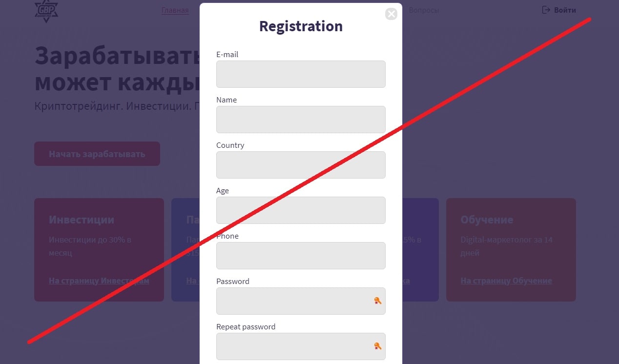Select the Инвестиции card heading
The height and width of the screenshot is (364, 619).
click(x=82, y=220)
